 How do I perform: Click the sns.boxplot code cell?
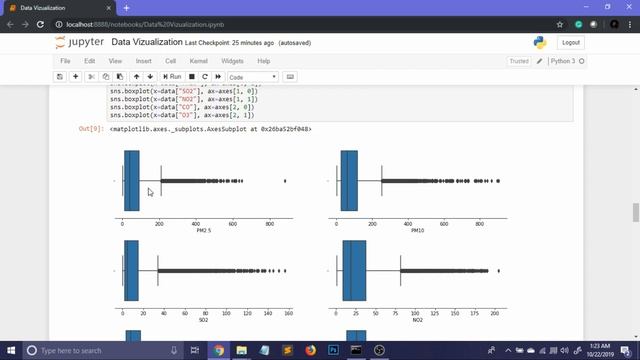click(340, 103)
